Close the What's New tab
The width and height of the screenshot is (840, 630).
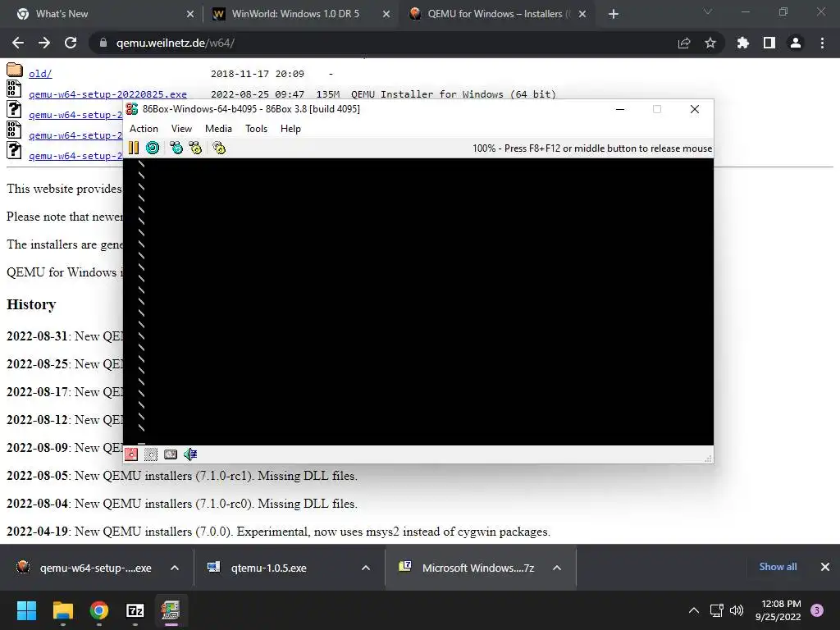190,14
